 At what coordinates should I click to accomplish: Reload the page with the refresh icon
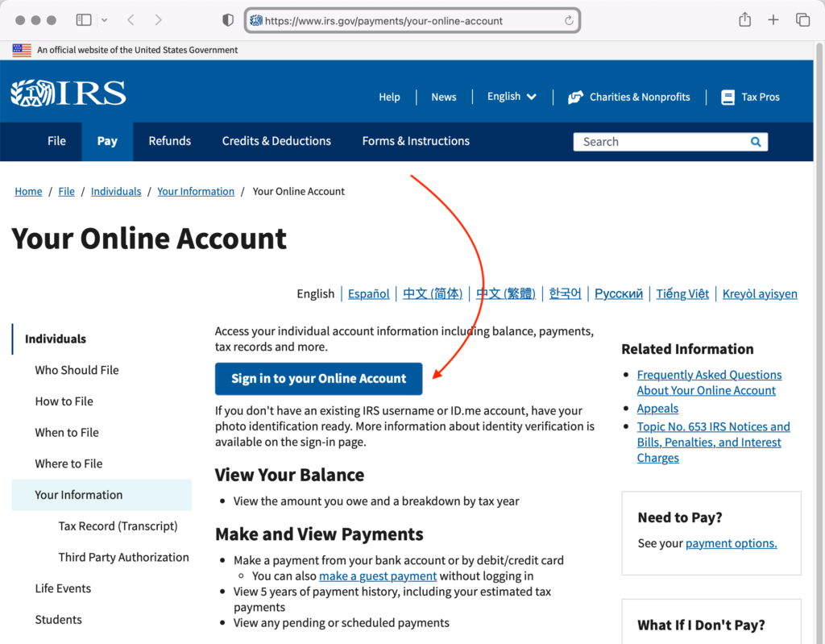(569, 20)
